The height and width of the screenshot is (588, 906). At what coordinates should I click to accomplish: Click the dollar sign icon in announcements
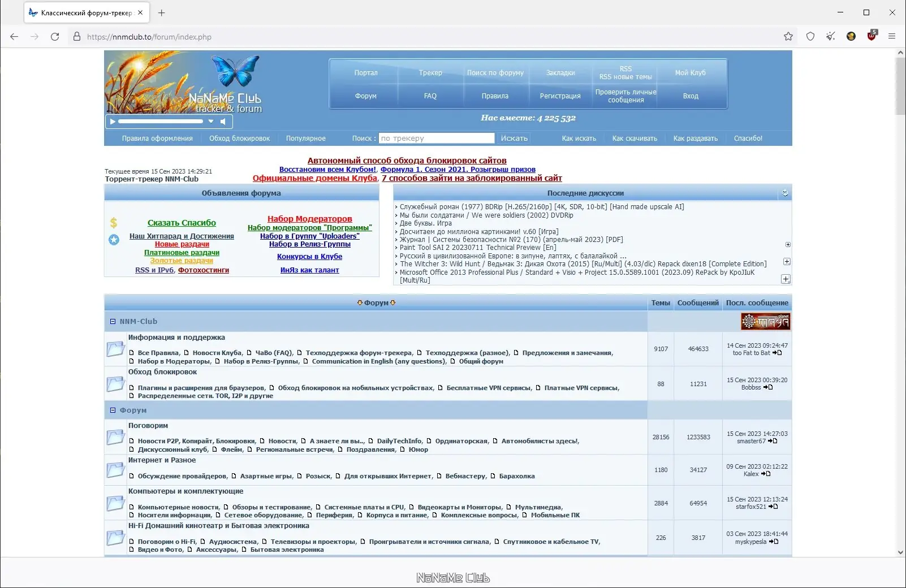(114, 223)
